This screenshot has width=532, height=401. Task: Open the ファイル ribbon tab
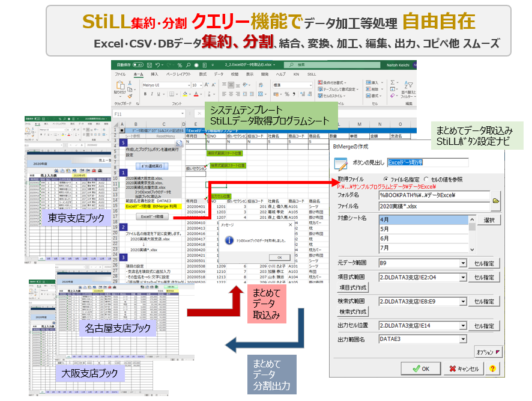point(120,74)
